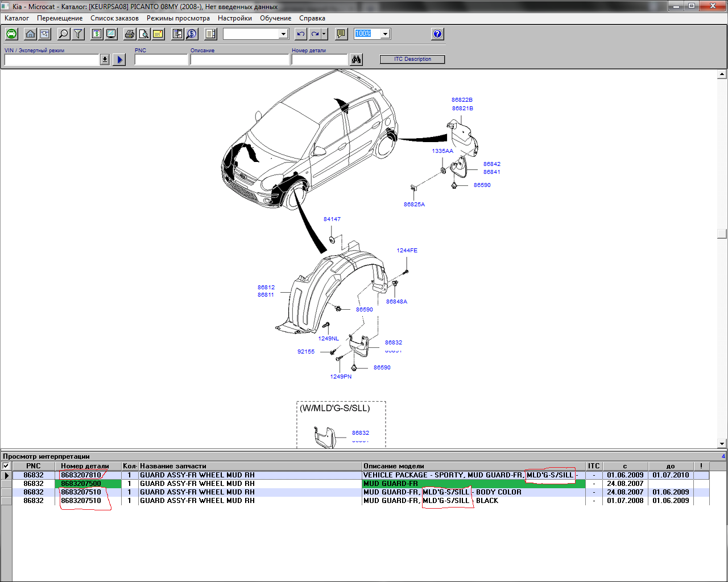Click diagram callout 1244FE
This screenshot has width=728, height=582.
[407, 251]
